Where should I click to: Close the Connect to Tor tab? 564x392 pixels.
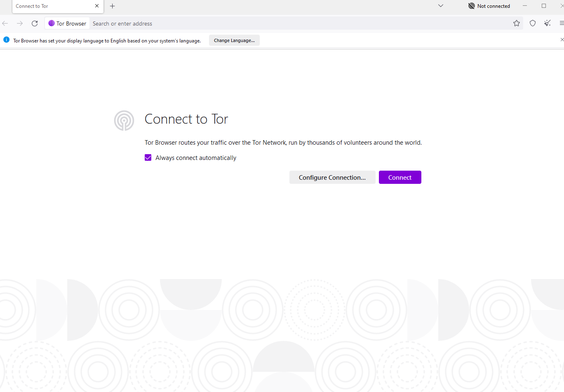tap(97, 6)
